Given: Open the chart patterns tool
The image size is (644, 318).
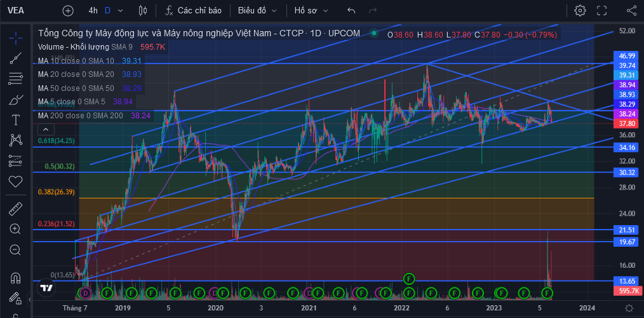Looking at the screenshot, I should 16,141.
